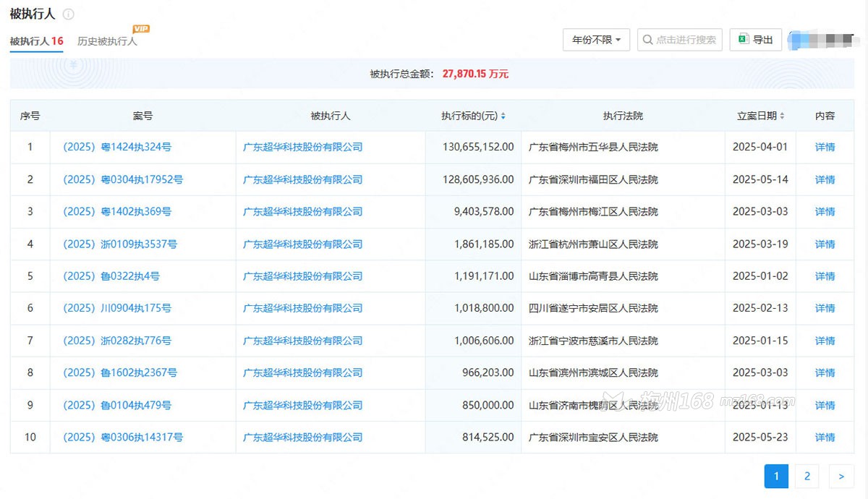The image size is (868, 499).
Task: Open case (2025)川0904执175号
Action: tap(117, 308)
